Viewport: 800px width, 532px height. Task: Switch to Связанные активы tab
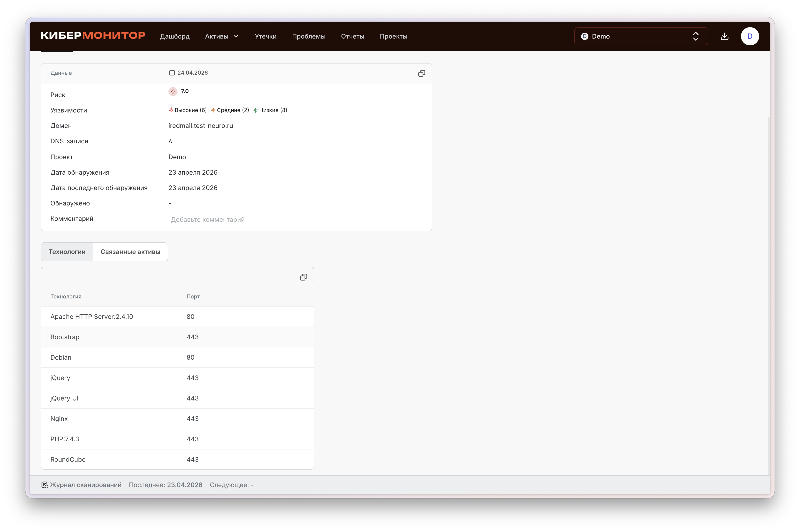coord(130,252)
